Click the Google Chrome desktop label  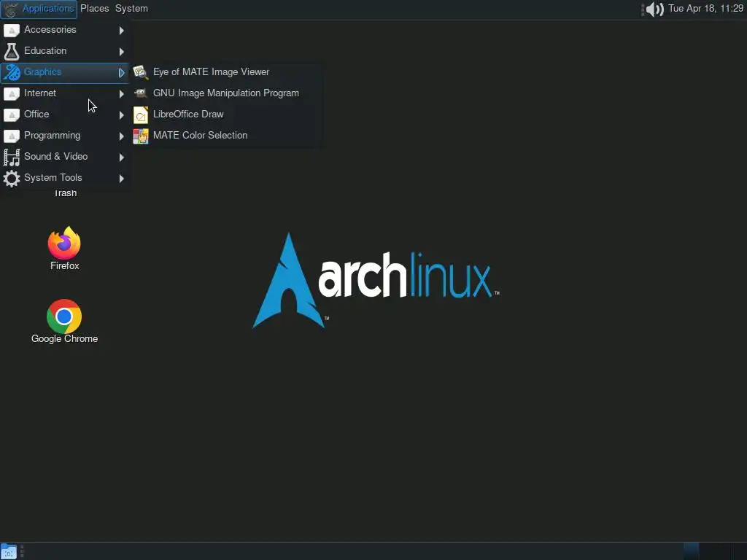(x=65, y=338)
